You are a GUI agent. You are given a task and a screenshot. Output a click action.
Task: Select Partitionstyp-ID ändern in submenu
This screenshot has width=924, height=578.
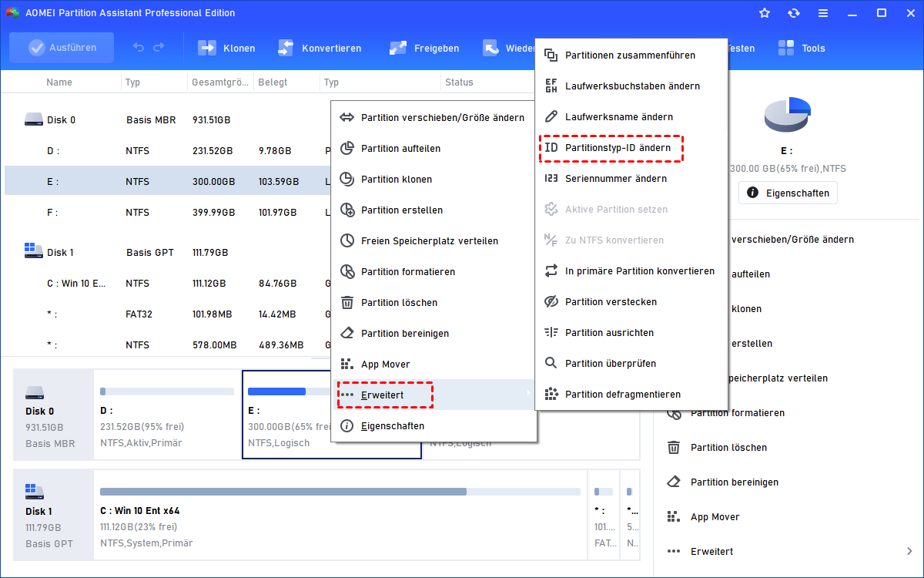(x=631, y=147)
